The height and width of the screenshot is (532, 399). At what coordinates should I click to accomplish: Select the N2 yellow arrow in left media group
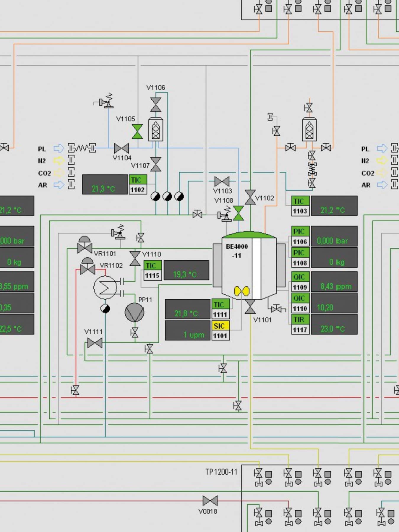click(x=59, y=160)
